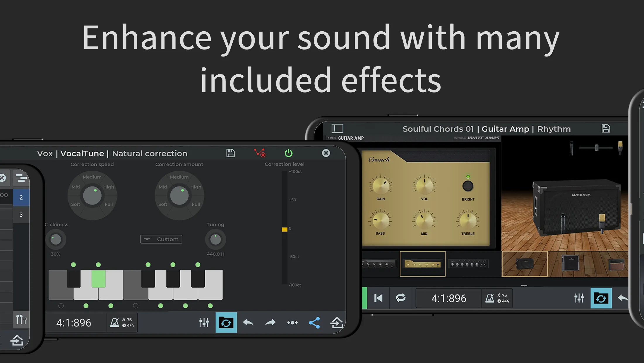
Task: Select the Crunch amp thumbnail
Action: 423,263
